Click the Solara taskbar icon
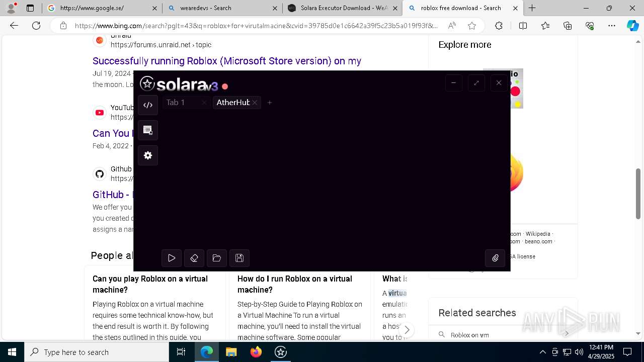 pyautogui.click(x=280, y=352)
